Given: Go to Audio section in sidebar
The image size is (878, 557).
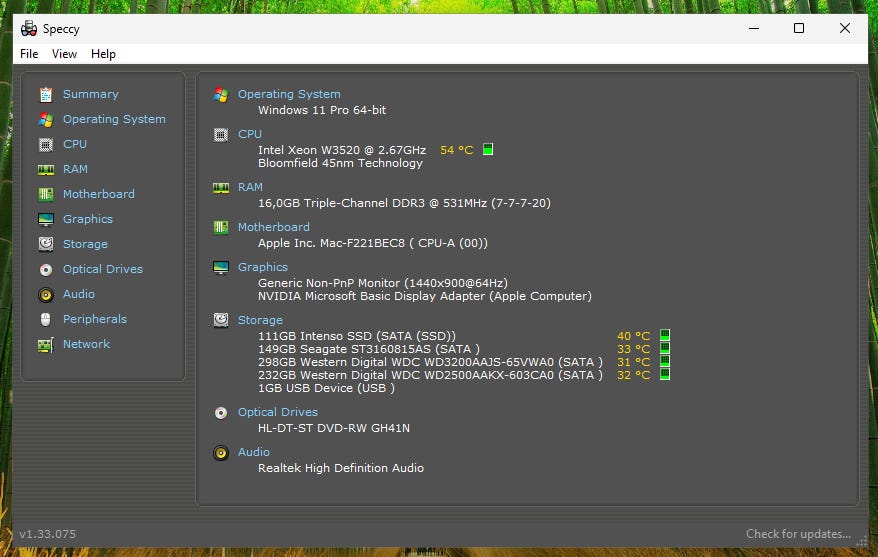Looking at the screenshot, I should [78, 294].
